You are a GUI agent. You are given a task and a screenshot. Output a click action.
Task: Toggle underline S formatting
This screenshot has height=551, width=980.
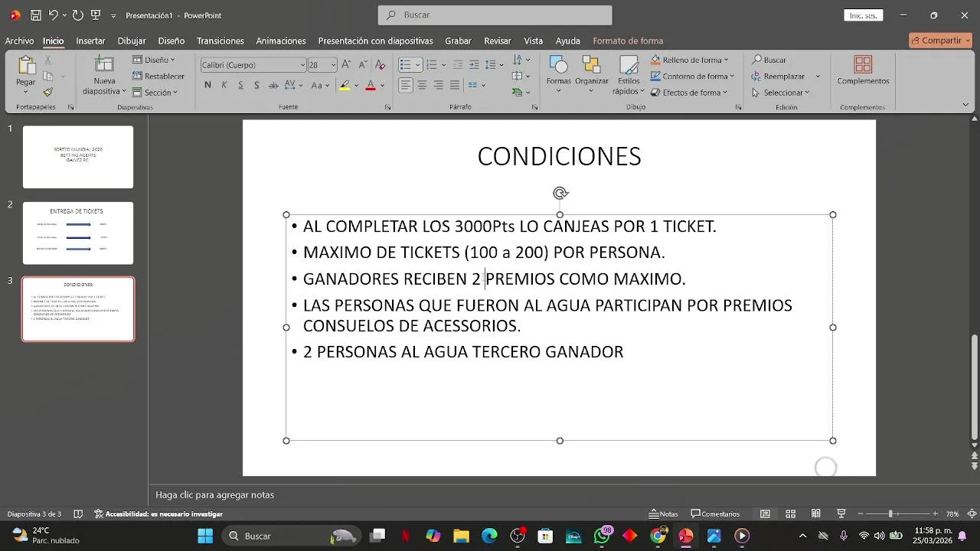tap(240, 85)
